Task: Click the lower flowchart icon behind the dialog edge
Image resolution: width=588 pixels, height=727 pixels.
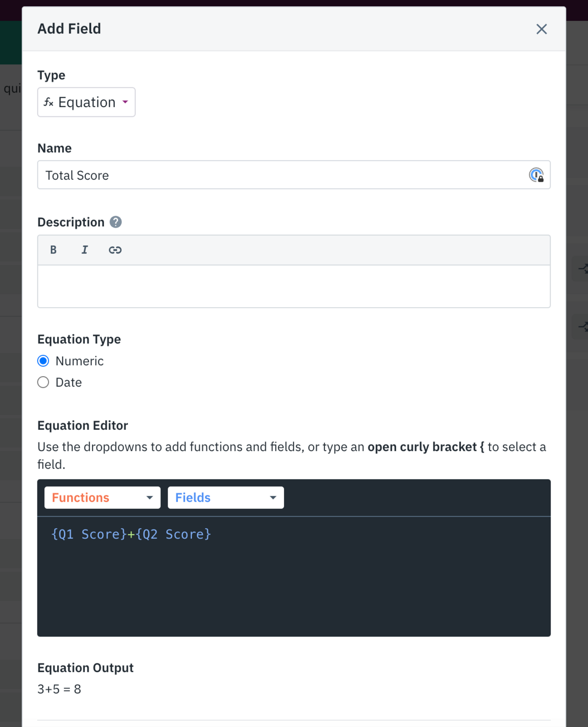Action: pyautogui.click(x=582, y=327)
